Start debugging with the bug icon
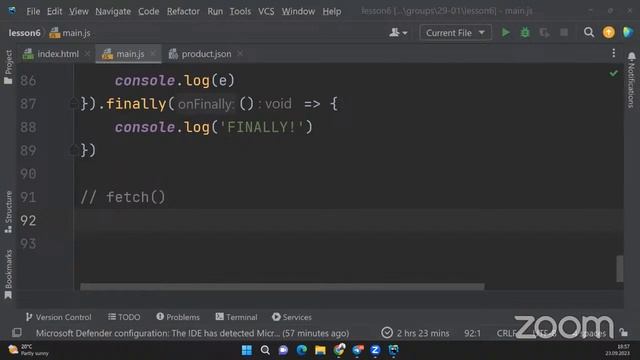The width and height of the screenshot is (640, 360). pyautogui.click(x=525, y=32)
